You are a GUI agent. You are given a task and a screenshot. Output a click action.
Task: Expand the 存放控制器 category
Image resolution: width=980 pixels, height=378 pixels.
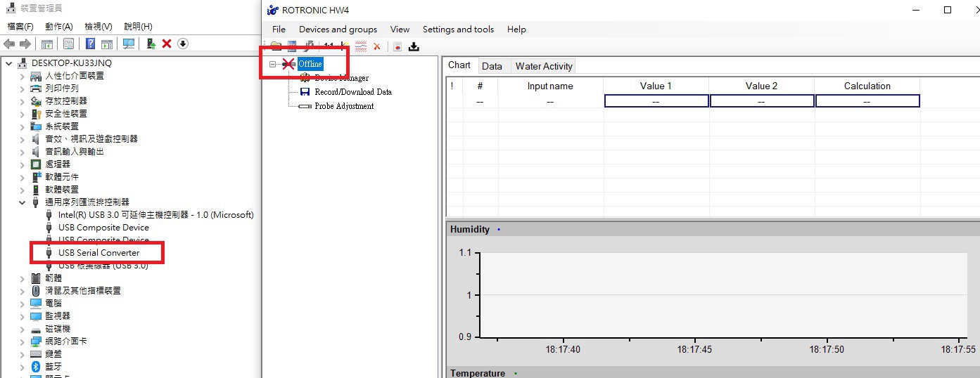[x=23, y=101]
